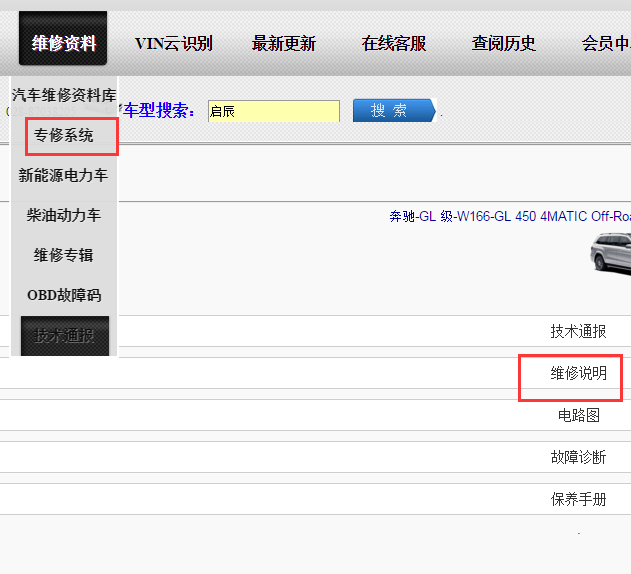
Task: Open the 维修资料 main tab
Action: pyautogui.click(x=63, y=38)
